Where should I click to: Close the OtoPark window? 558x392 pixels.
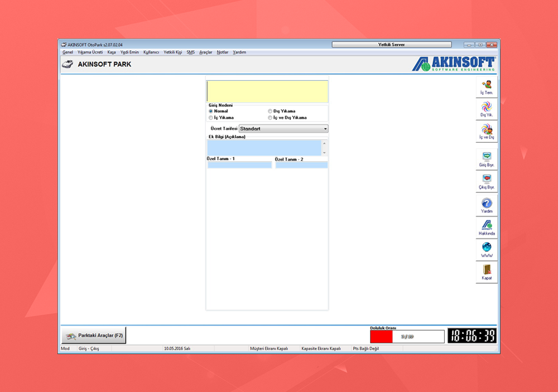tap(492, 45)
